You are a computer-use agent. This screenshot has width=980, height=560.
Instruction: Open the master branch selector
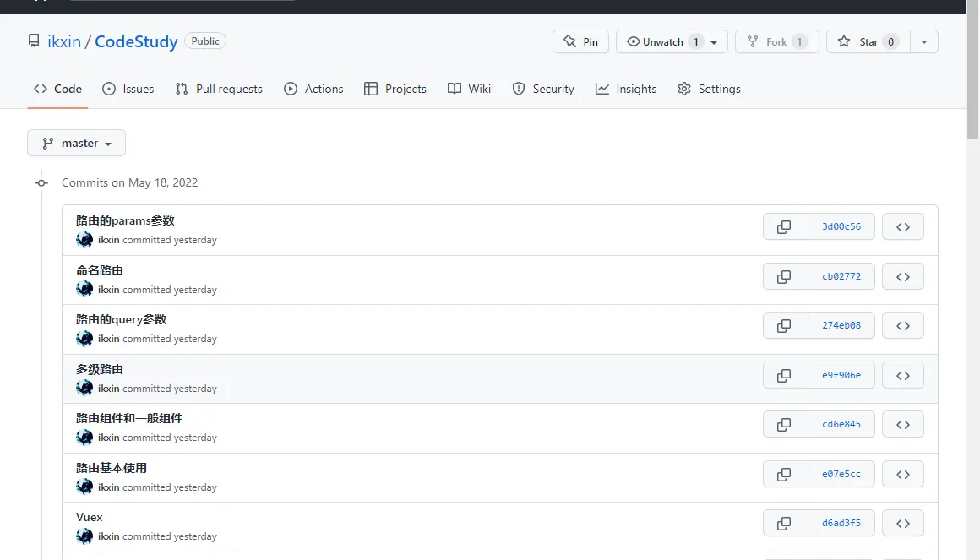pos(76,143)
